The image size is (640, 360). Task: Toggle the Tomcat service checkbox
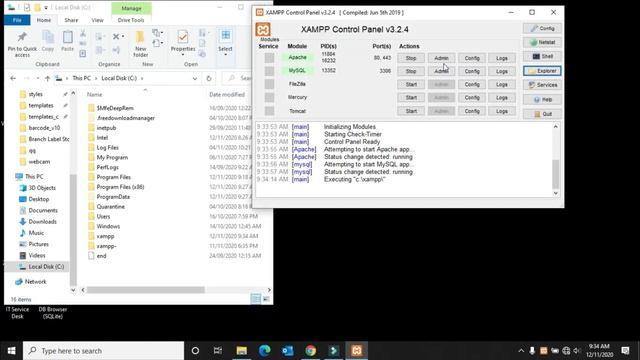point(269,111)
